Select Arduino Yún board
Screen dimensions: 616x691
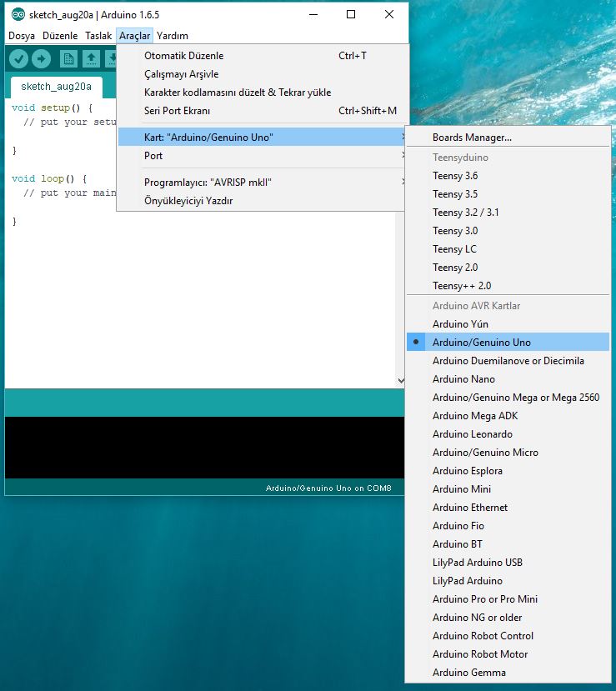coord(508,324)
